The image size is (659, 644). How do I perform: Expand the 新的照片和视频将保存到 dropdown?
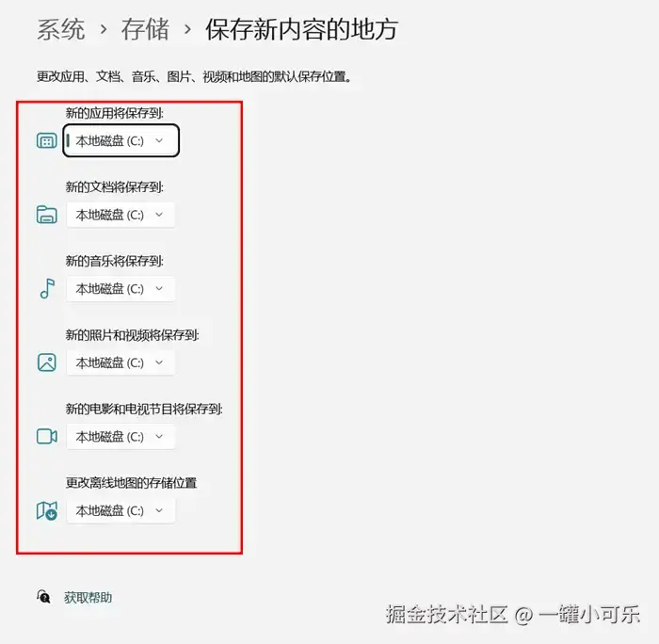tap(121, 362)
